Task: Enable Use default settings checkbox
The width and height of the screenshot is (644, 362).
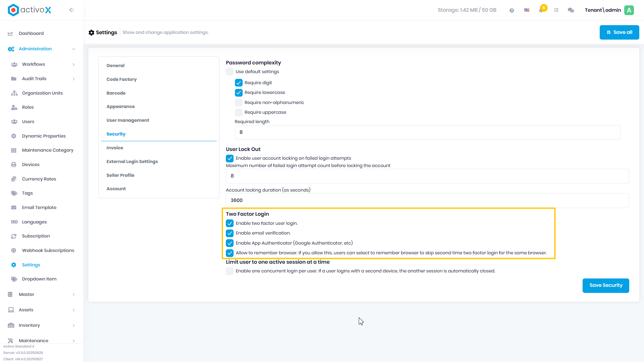Action: point(230,72)
